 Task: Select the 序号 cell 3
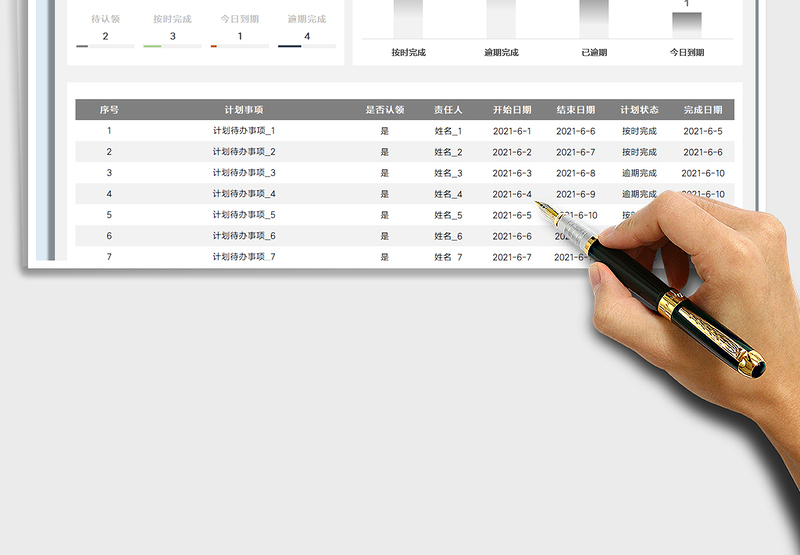point(109,173)
